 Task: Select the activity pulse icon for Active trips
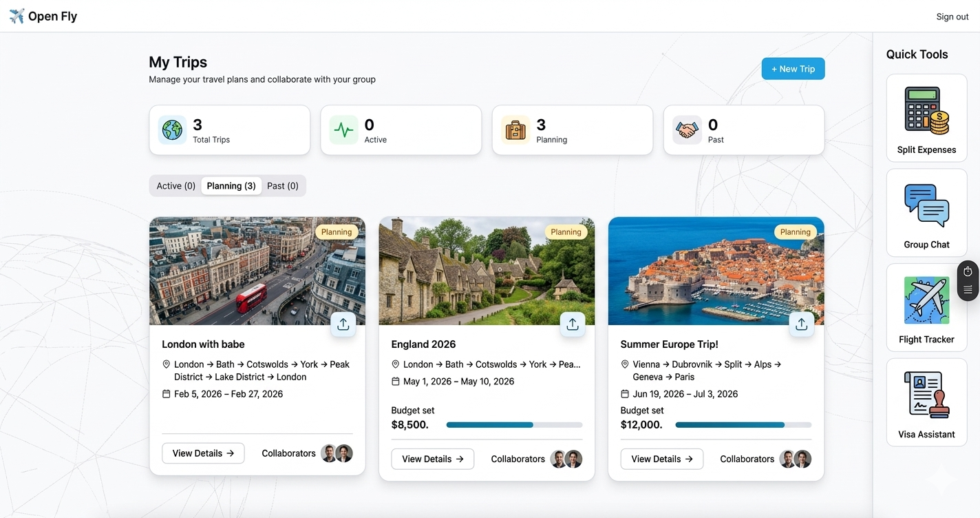pyautogui.click(x=343, y=129)
